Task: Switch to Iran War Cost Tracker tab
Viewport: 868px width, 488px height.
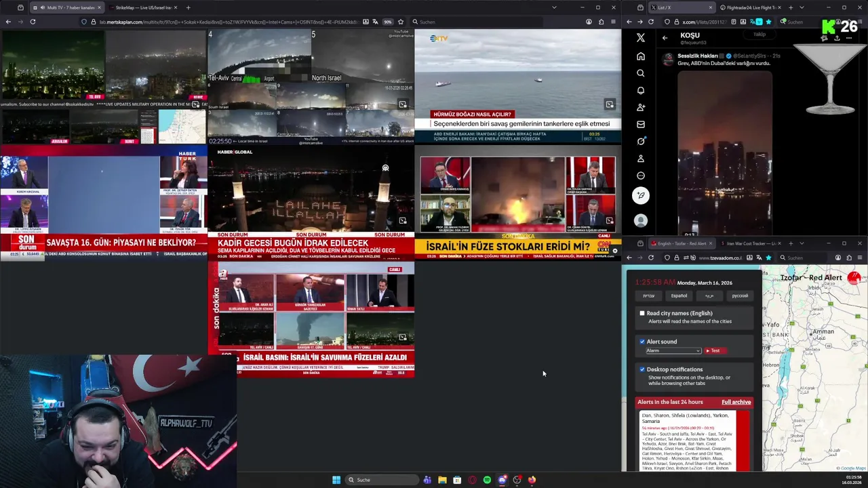Action: tap(751, 243)
